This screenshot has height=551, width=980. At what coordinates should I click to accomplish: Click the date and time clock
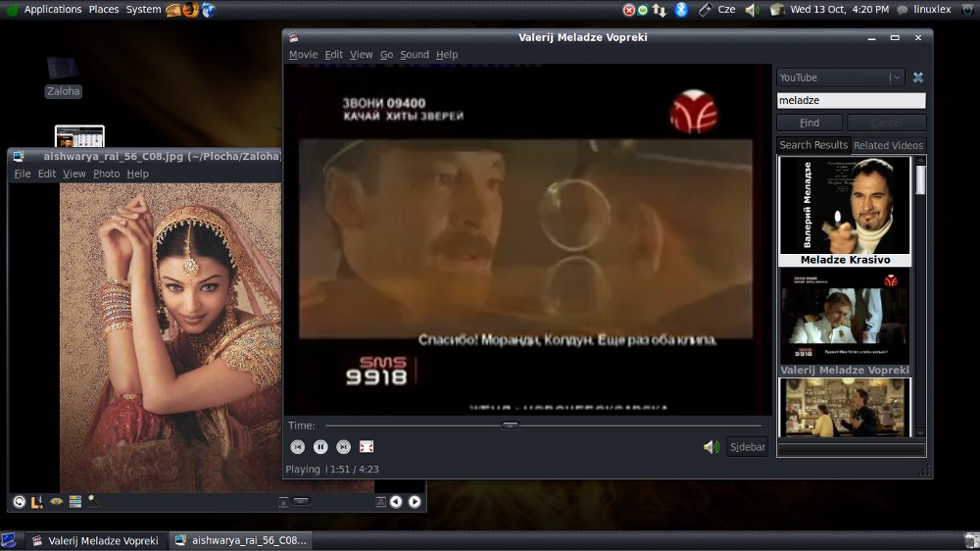[x=840, y=10]
